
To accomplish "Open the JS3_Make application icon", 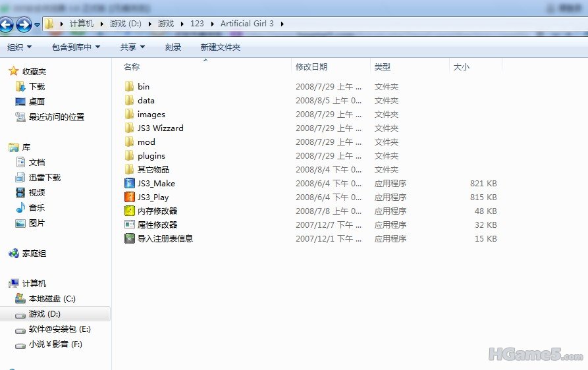I will (130, 184).
